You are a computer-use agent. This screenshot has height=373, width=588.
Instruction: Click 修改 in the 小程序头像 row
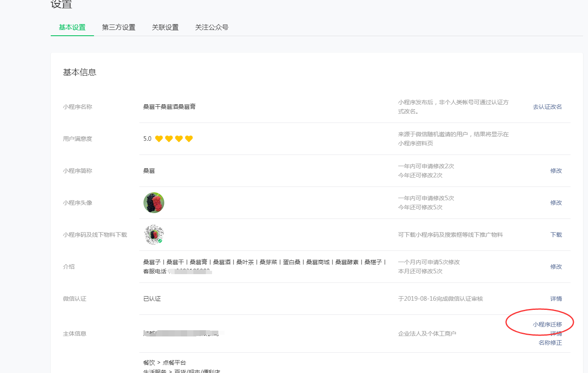pos(556,203)
